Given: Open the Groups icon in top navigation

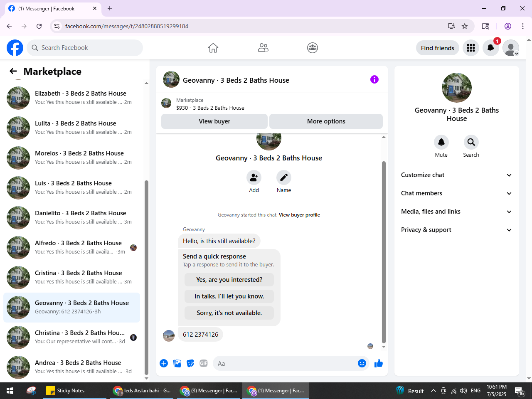Looking at the screenshot, I should click(x=313, y=48).
